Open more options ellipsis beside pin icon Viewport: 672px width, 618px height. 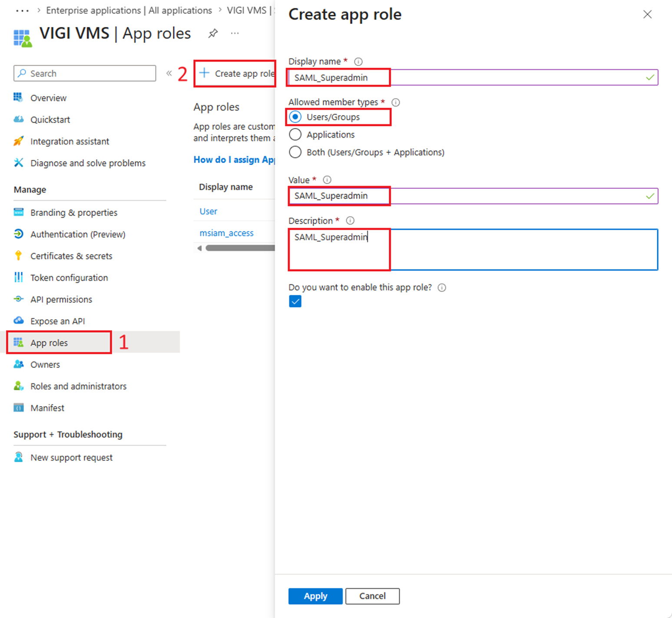pyautogui.click(x=235, y=33)
